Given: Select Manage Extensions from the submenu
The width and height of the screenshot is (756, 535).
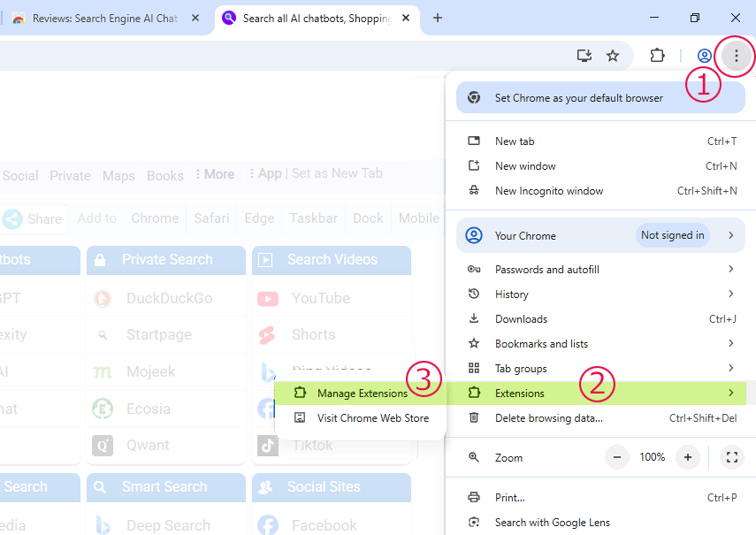Looking at the screenshot, I should point(362,394).
